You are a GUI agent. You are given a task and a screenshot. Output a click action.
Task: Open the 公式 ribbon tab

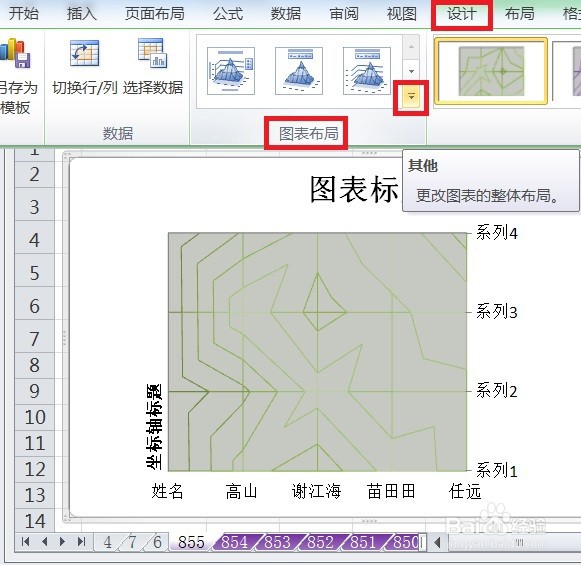(x=228, y=14)
